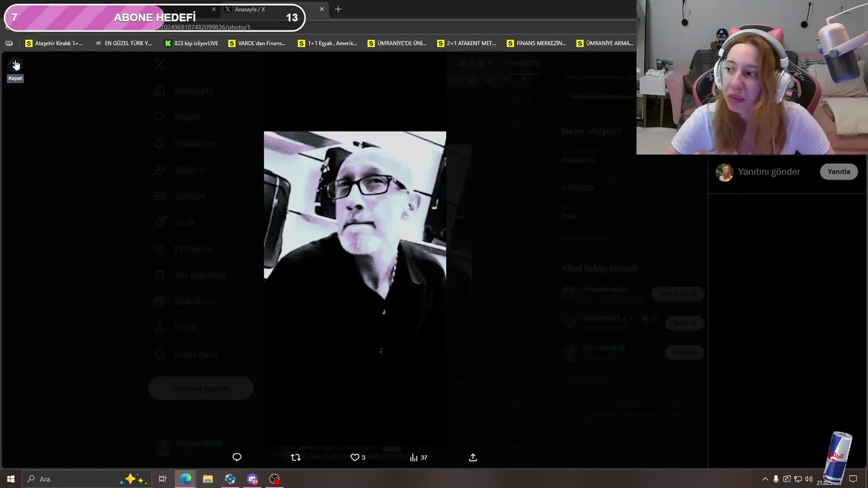Focus the 'Yanıtını gönder' reply field
The width and height of the screenshot is (868, 488).
pyautogui.click(x=769, y=172)
